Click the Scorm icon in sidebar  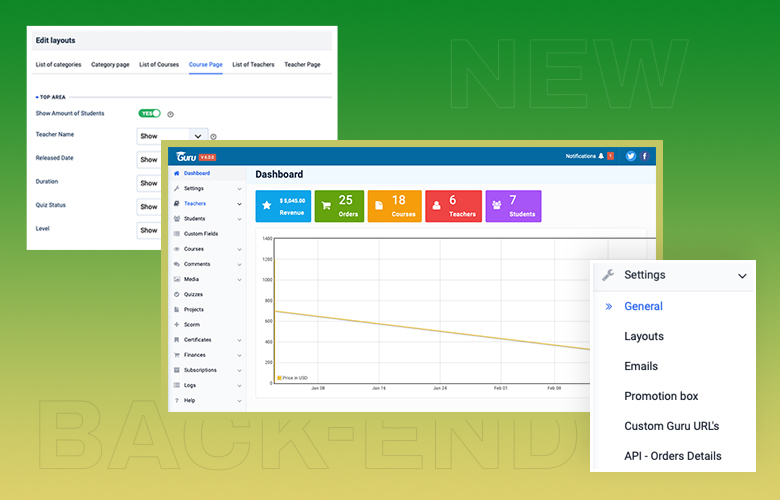177,324
